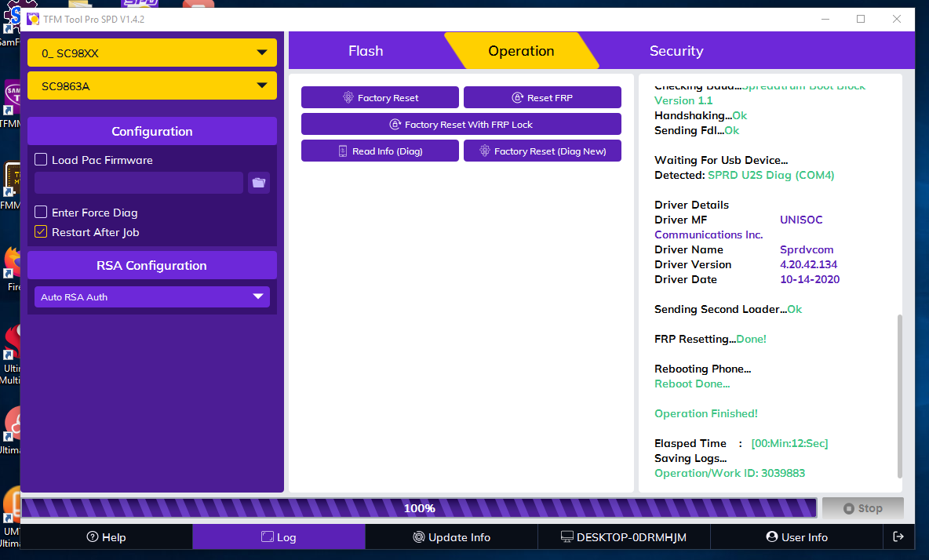Open User Info in bottom bar
The height and width of the screenshot is (560, 929).
[x=796, y=537]
